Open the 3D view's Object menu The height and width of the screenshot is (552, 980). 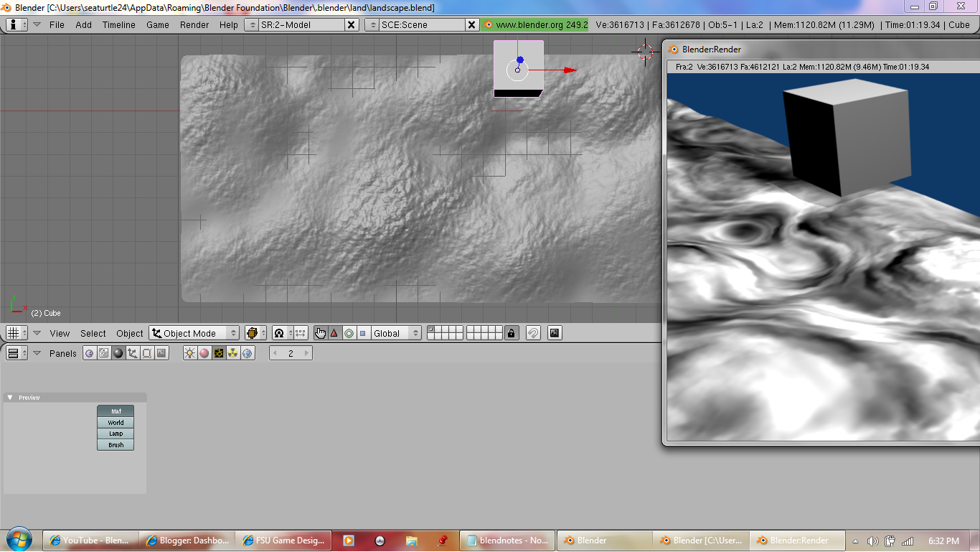[x=130, y=333]
